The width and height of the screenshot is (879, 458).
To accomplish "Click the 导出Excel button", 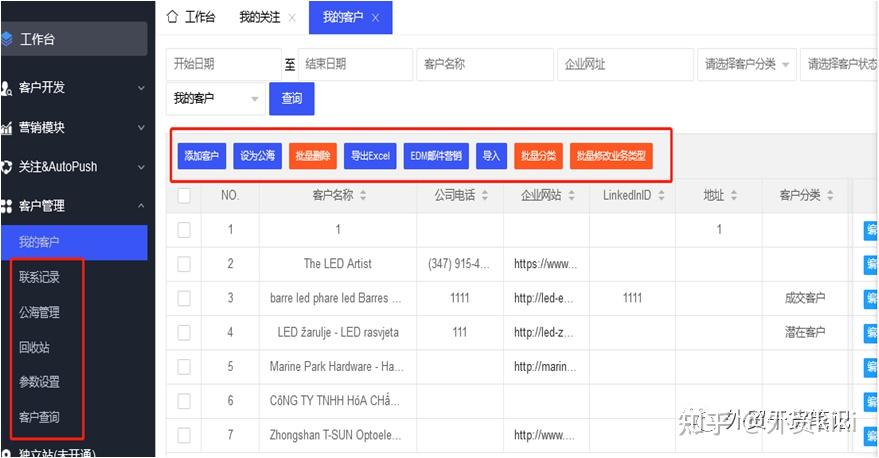I will [370, 156].
